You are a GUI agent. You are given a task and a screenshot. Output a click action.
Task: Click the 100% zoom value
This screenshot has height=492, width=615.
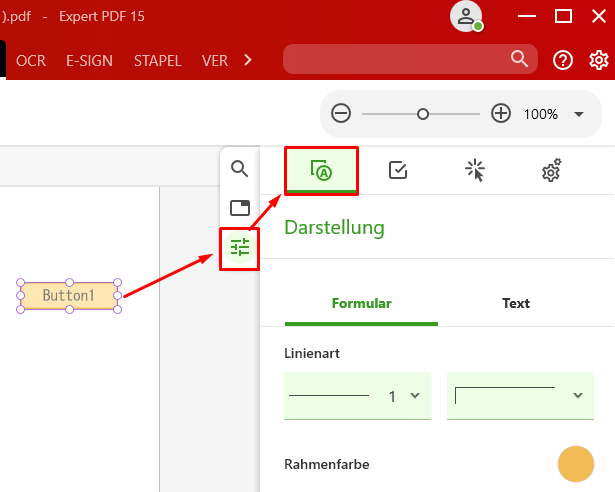pyautogui.click(x=540, y=114)
